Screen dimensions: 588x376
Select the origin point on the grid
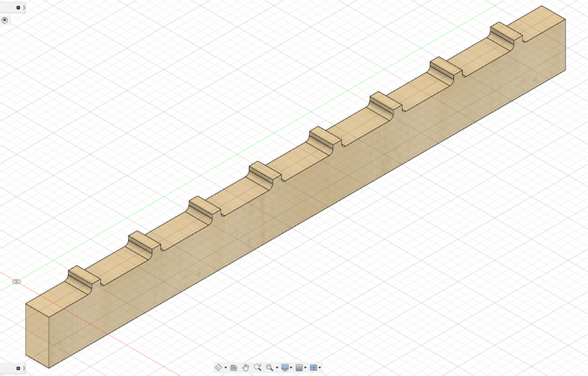click(x=16, y=282)
